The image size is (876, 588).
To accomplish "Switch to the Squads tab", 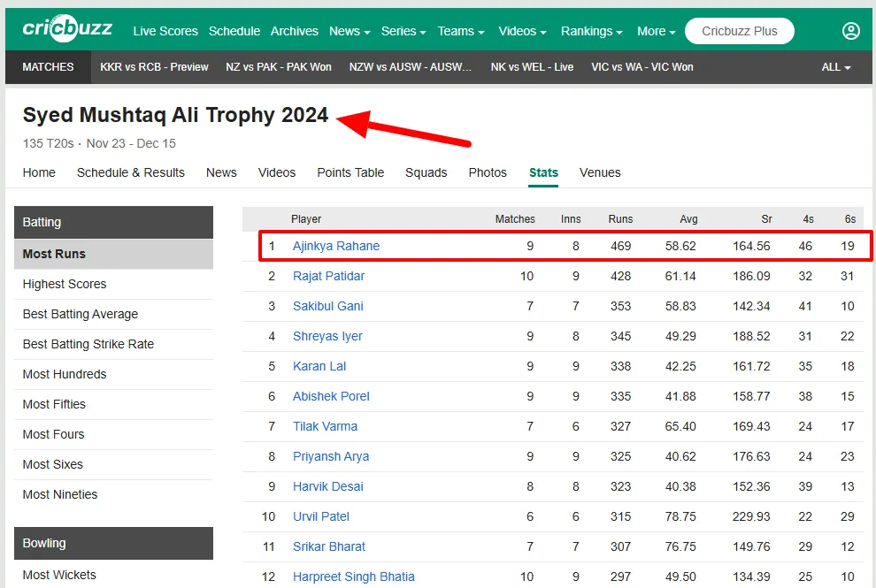I will coord(426,172).
